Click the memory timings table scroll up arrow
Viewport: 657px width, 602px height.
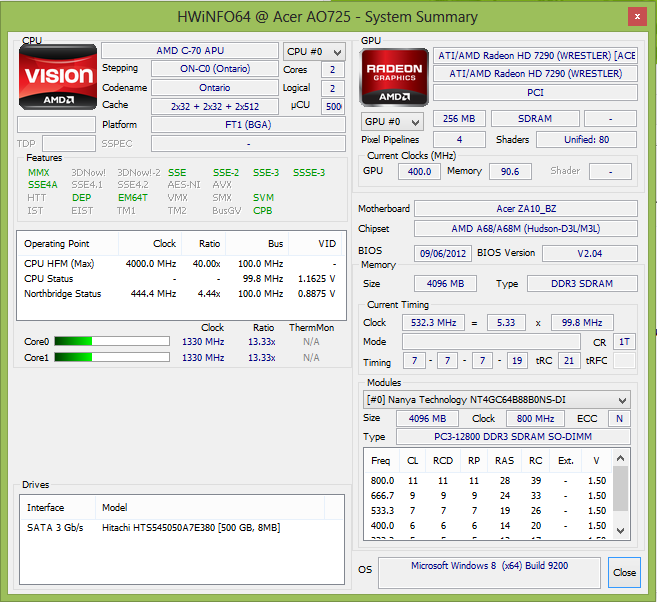(x=621, y=458)
